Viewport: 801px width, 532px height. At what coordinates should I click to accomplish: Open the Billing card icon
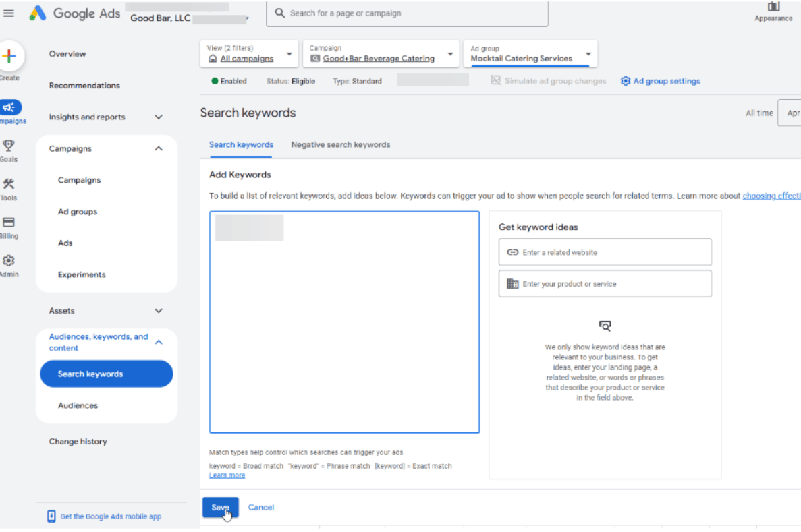click(9, 223)
